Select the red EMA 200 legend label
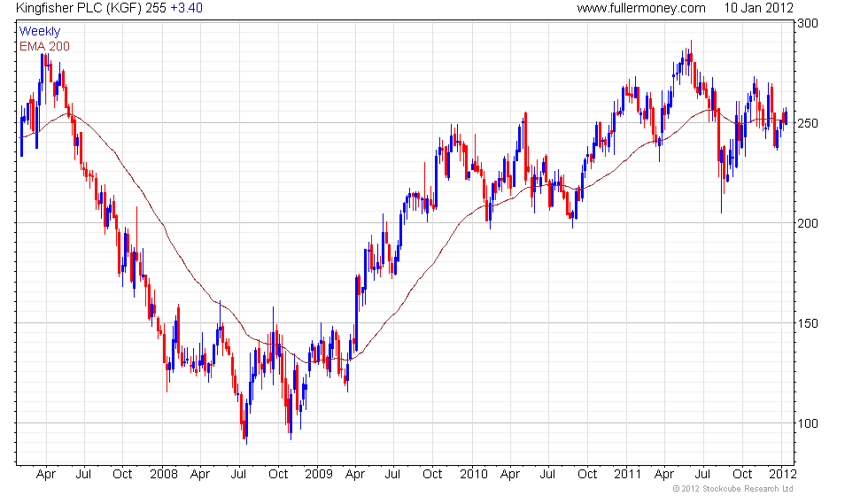The width and height of the screenshot is (868, 496). pos(45,46)
